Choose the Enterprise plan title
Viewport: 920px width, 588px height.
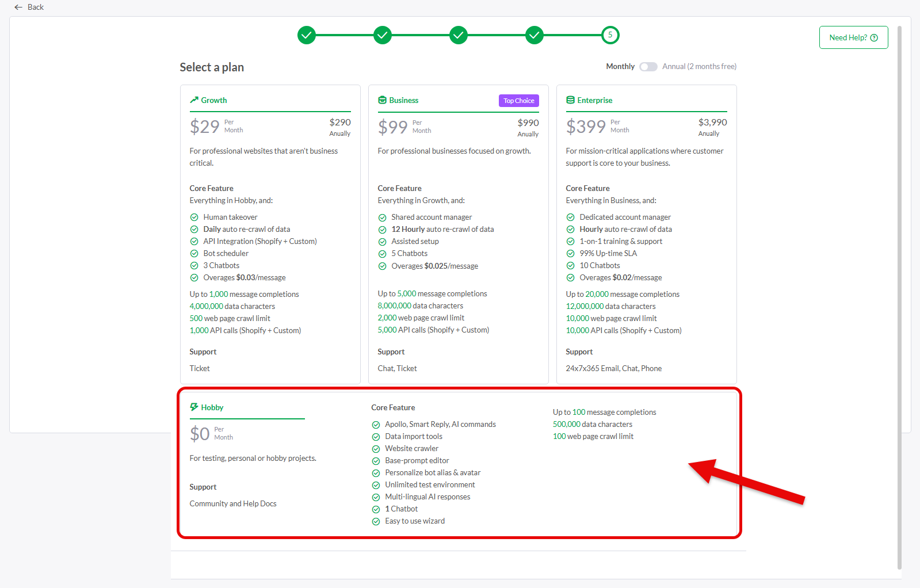tap(595, 100)
